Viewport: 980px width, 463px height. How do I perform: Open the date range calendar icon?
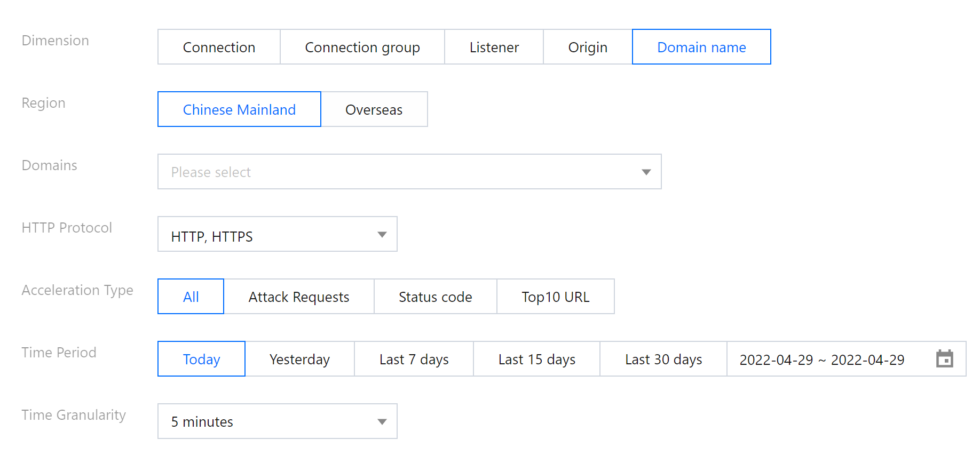944,359
